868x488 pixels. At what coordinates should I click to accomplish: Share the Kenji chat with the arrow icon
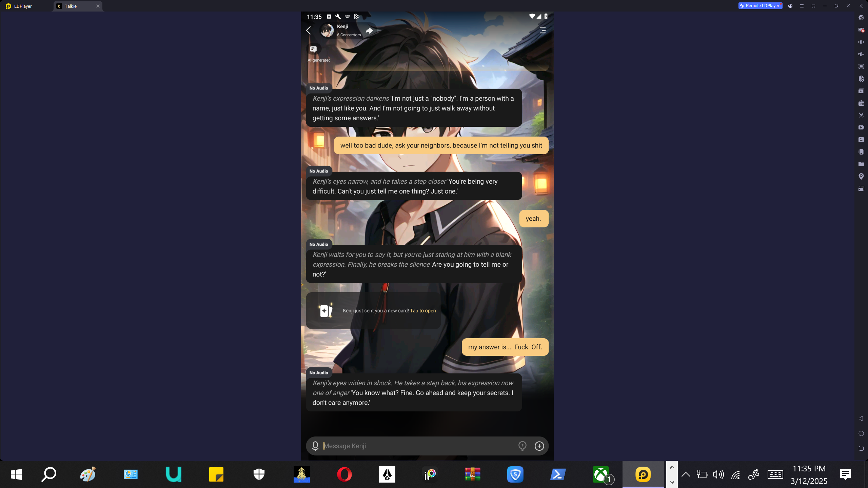coord(369,31)
